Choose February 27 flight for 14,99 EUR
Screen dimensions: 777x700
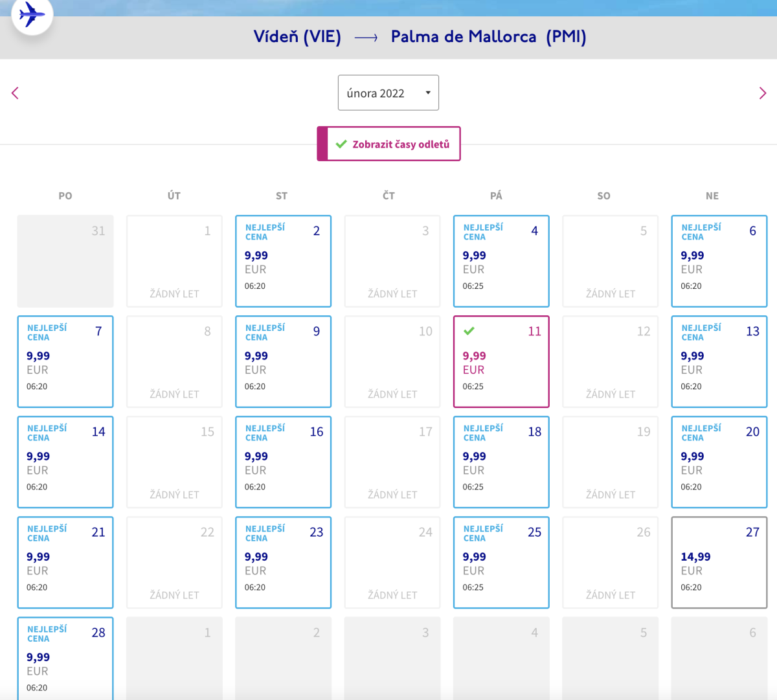click(x=719, y=563)
